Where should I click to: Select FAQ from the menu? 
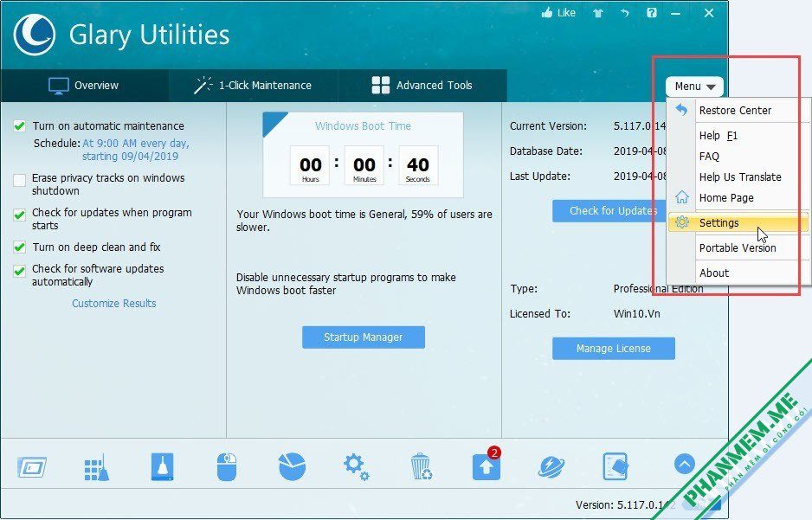pos(738,157)
